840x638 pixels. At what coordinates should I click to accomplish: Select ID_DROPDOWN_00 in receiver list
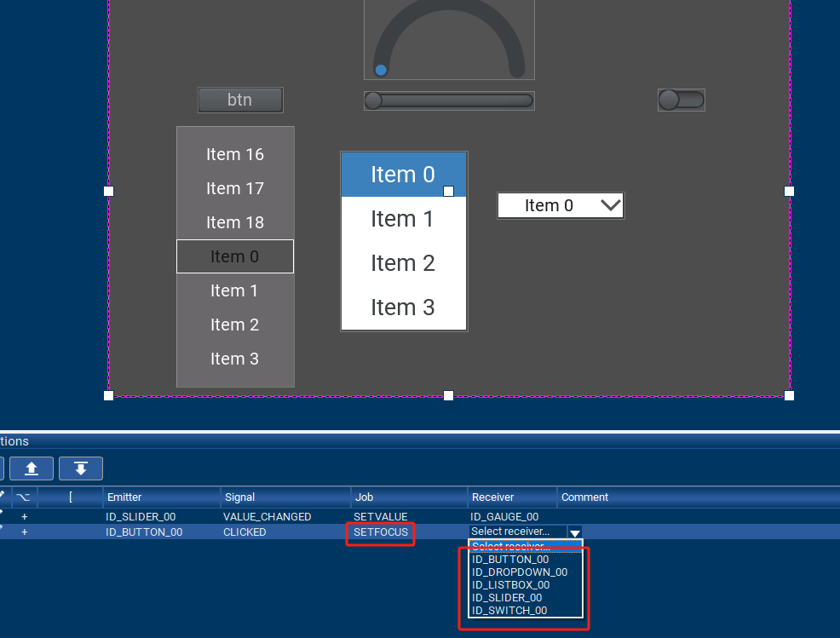pos(519,572)
